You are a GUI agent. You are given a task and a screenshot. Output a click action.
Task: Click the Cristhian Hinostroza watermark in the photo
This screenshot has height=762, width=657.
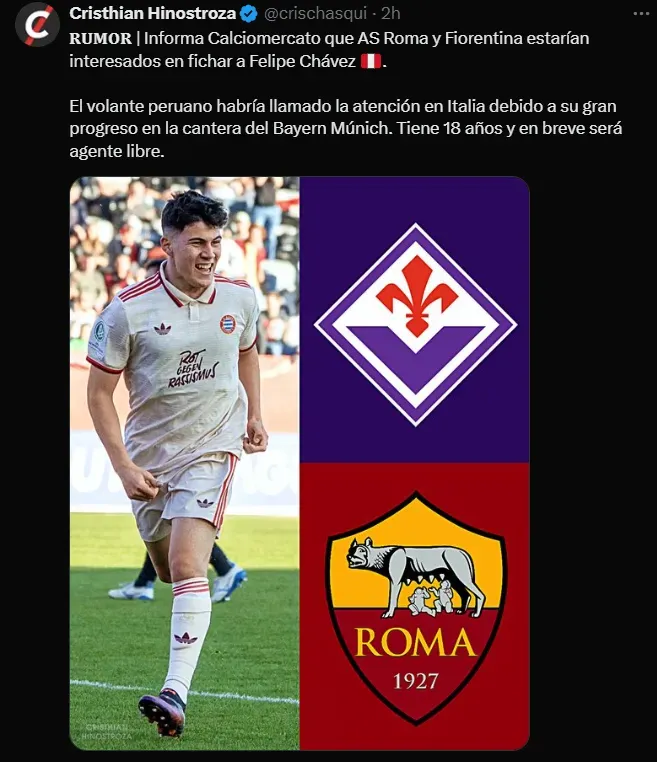click(106, 732)
